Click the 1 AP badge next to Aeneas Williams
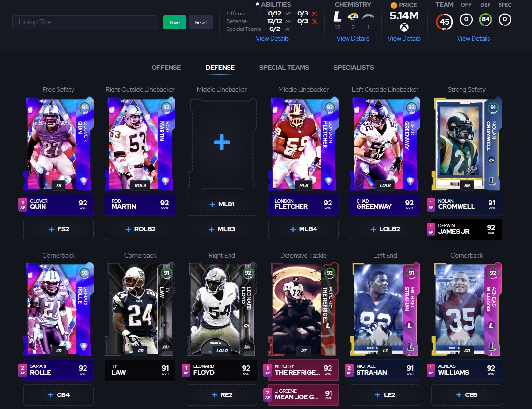This screenshot has width=532, height=409. 431,370
